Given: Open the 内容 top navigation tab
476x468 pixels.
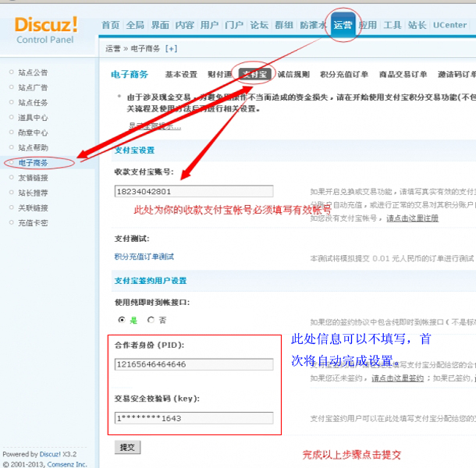Looking at the screenshot, I should pyautogui.click(x=185, y=25).
